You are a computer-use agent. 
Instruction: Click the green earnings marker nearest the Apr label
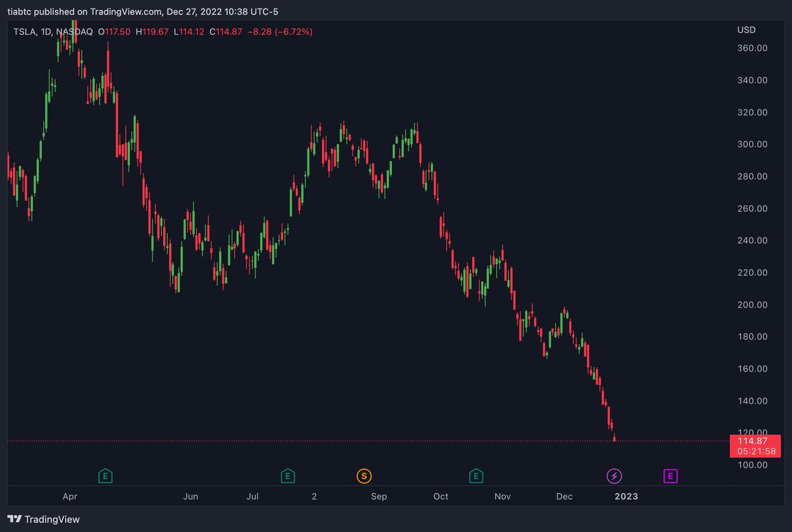(105, 475)
